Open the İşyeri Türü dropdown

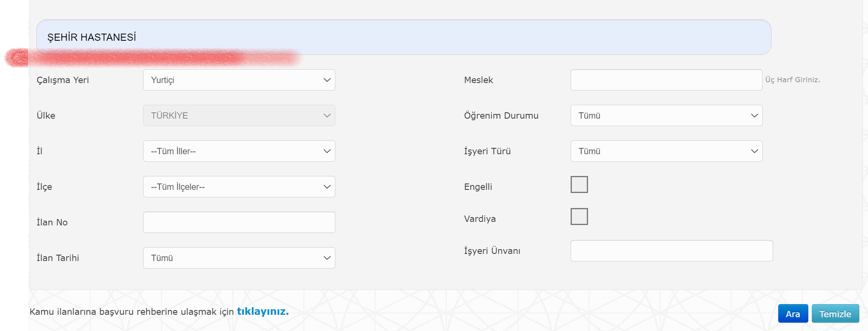(666, 151)
